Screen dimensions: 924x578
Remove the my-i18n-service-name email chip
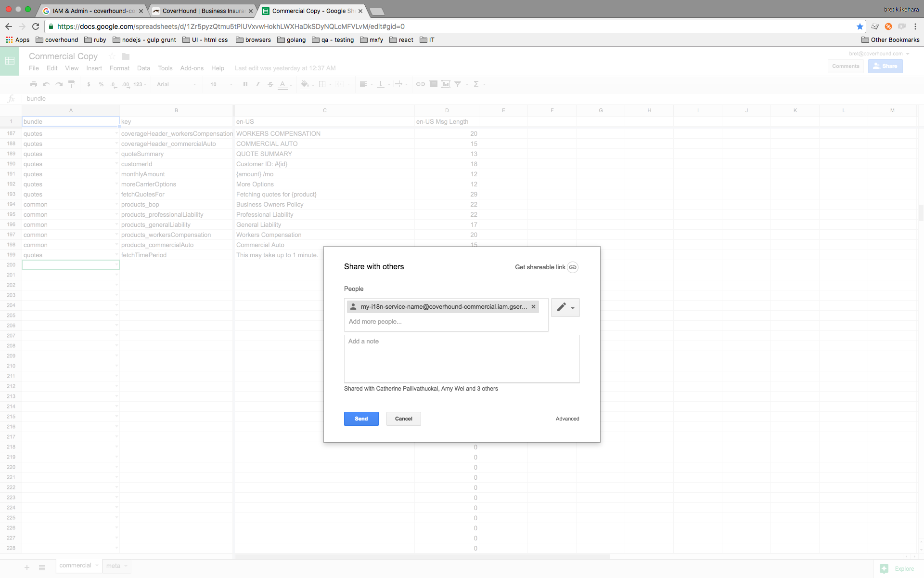533,307
